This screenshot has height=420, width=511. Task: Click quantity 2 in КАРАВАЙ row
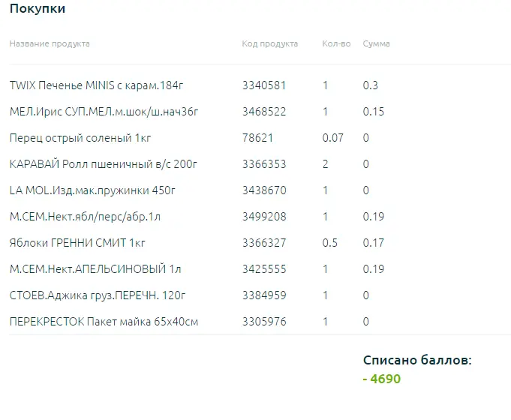[x=325, y=164]
